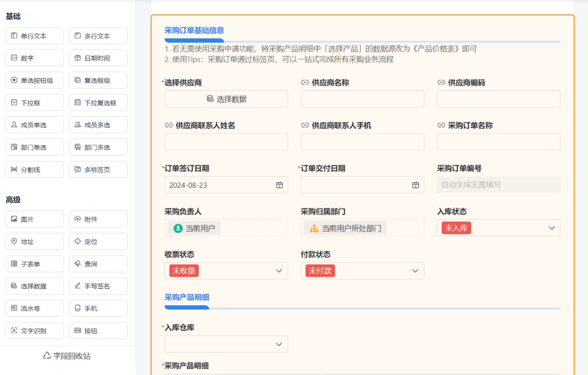Click the 订单交付日期 calendar icon
The height and width of the screenshot is (375, 588).
(415, 185)
